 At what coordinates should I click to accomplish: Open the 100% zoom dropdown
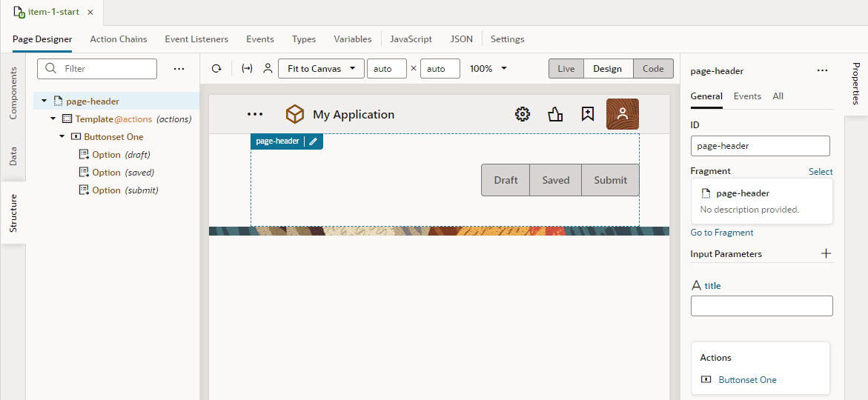[x=488, y=69]
